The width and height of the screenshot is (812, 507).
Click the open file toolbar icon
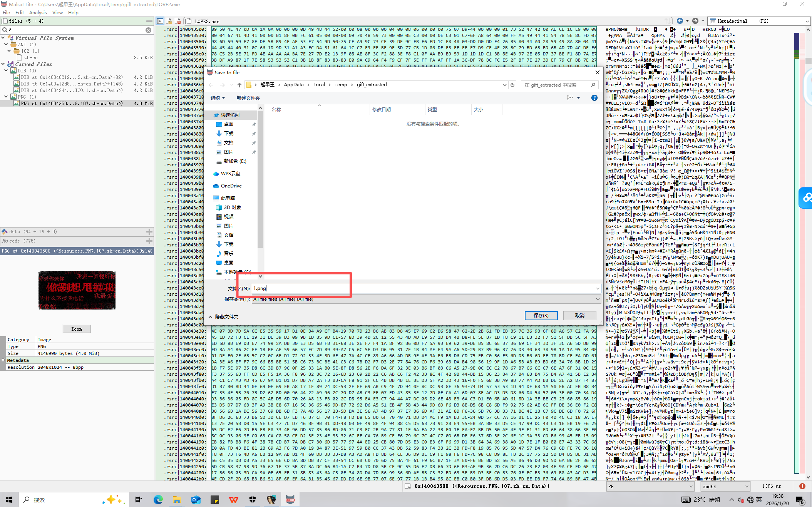tap(169, 21)
